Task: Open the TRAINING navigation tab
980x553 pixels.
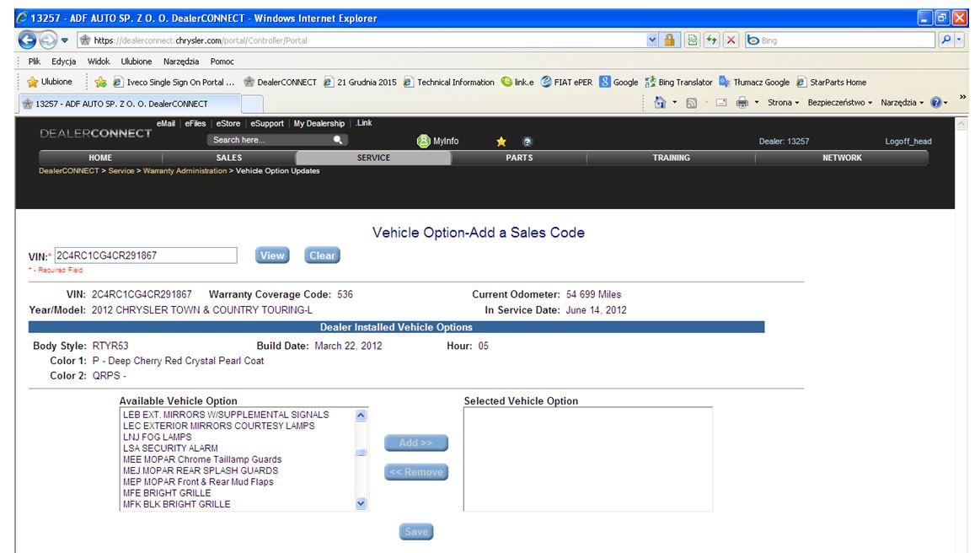Action: (x=672, y=158)
